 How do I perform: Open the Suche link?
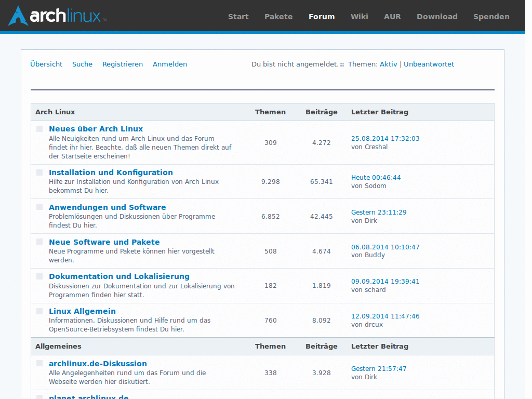[82, 64]
